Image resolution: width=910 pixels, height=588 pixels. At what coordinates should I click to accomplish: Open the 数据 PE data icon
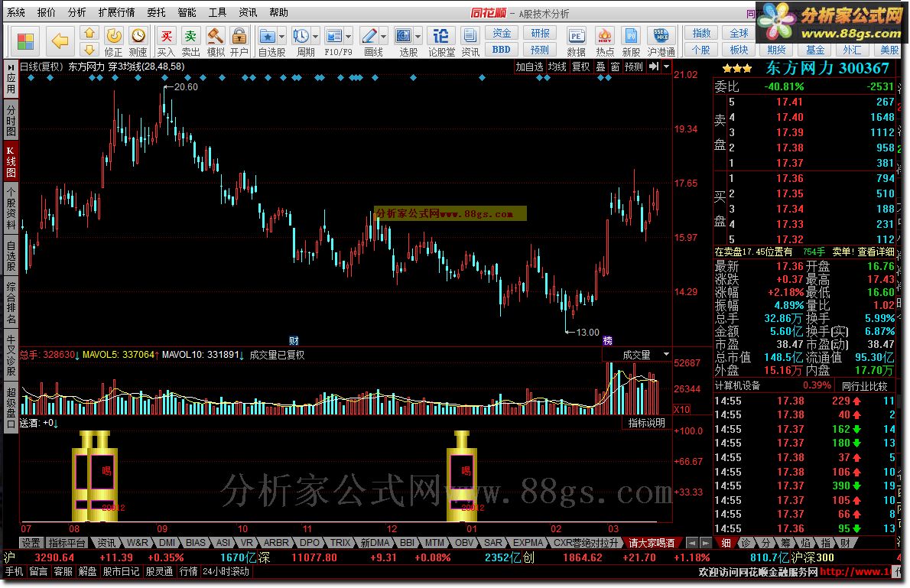coord(576,42)
